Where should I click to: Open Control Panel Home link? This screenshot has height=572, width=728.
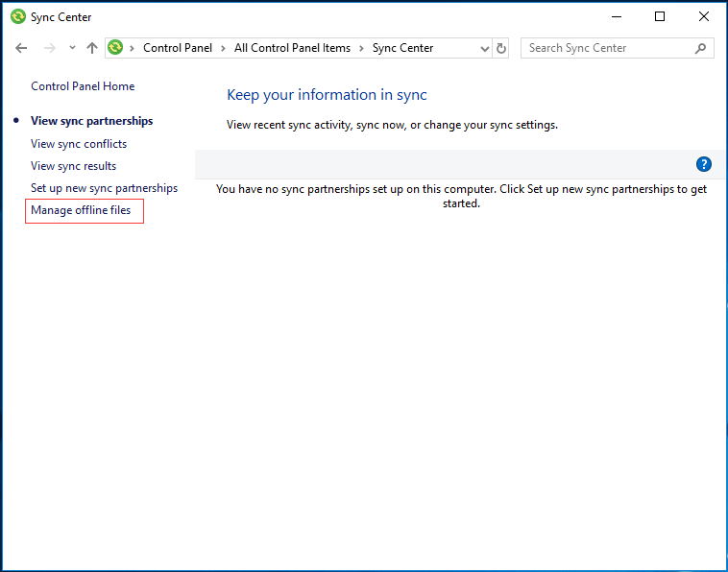(x=83, y=86)
